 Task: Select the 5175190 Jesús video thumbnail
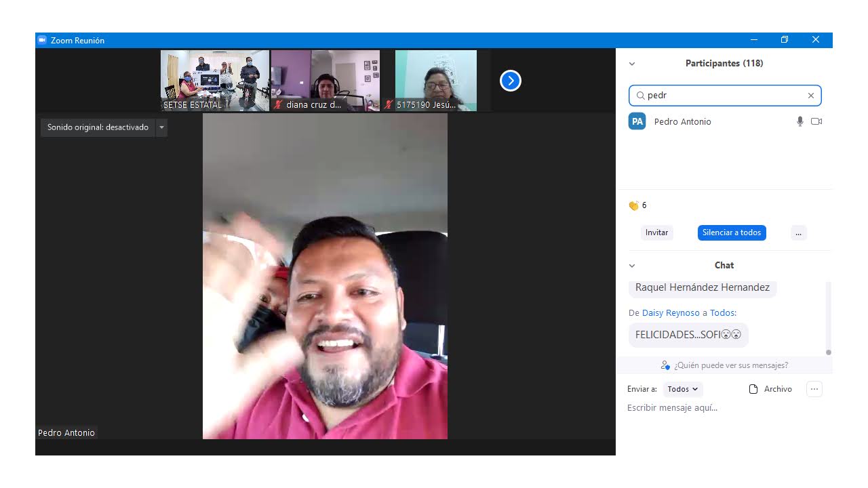coord(436,81)
